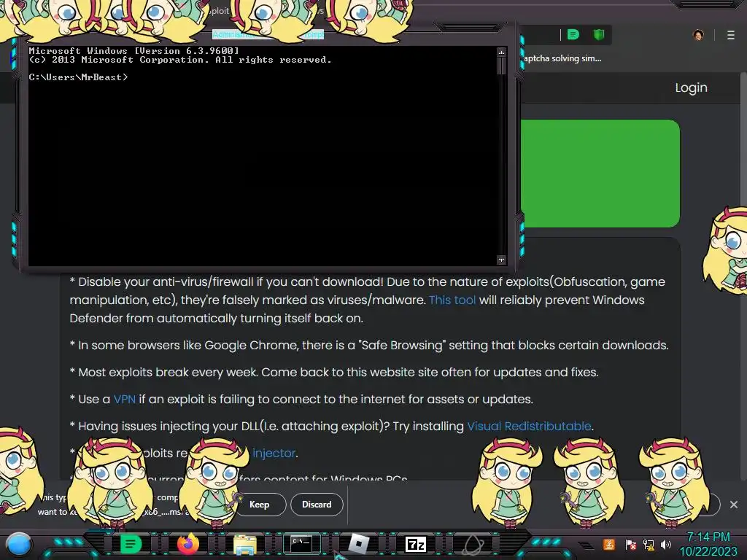Open Roblox from the taskbar
The width and height of the screenshot is (747, 560).
coord(359,544)
